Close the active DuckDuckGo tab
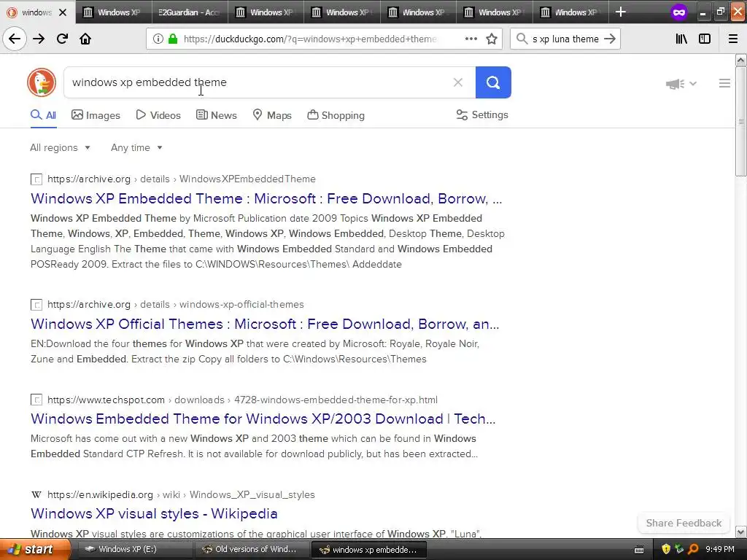Image resolution: width=747 pixels, height=560 pixels. click(63, 12)
